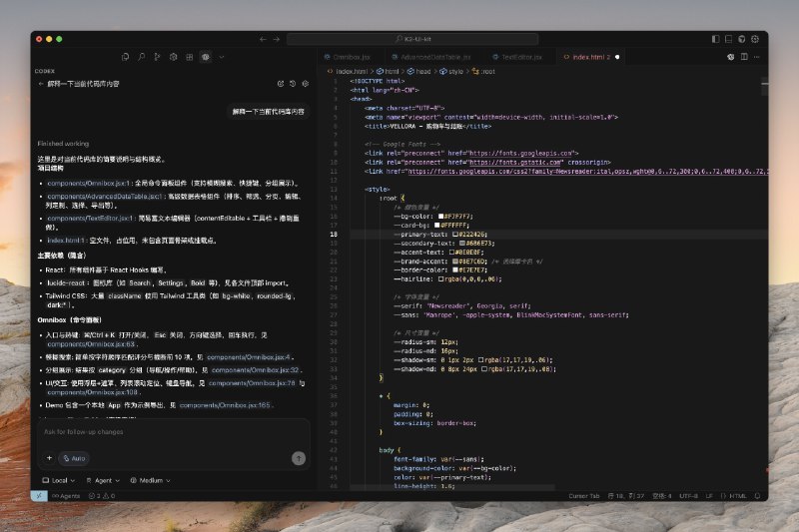
Task: Toggle the Auto context chip
Action: (x=74, y=459)
